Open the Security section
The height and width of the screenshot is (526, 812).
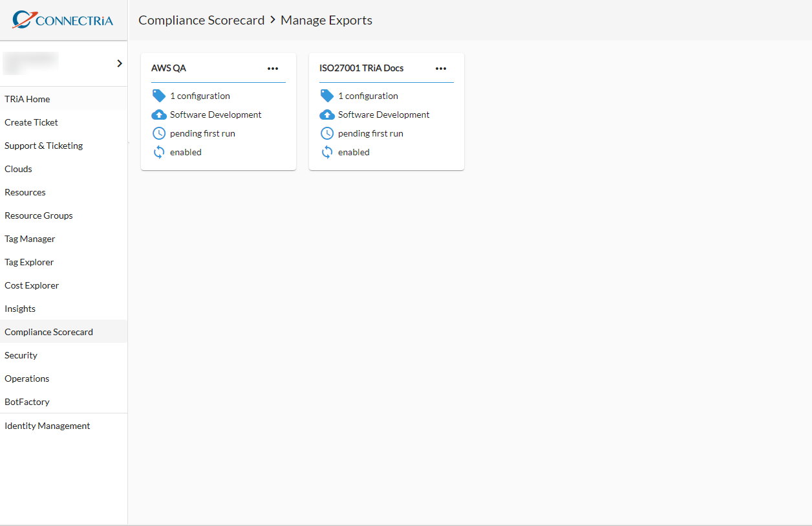(63, 355)
